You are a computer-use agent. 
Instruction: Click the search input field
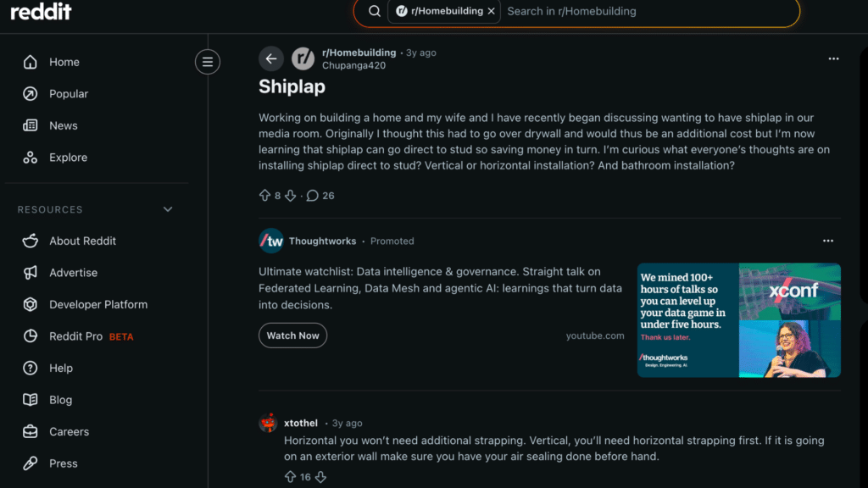click(x=644, y=12)
